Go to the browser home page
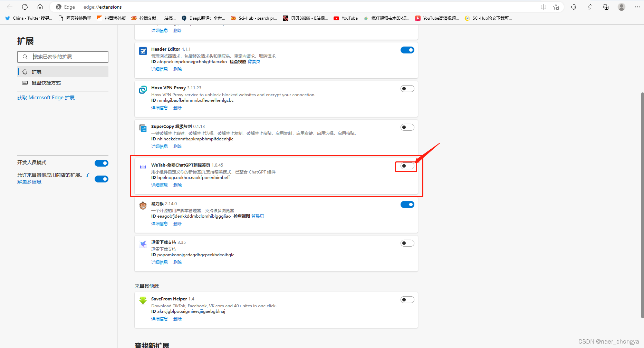 (40, 7)
